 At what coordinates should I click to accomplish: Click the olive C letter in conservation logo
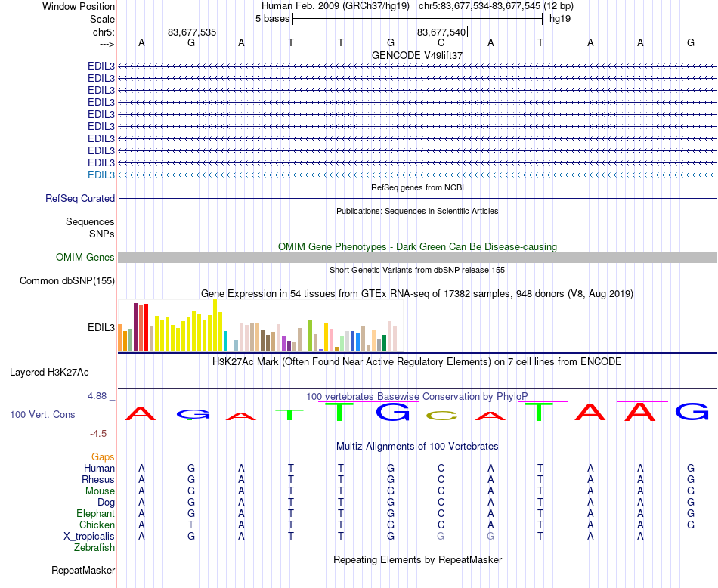tap(441, 416)
